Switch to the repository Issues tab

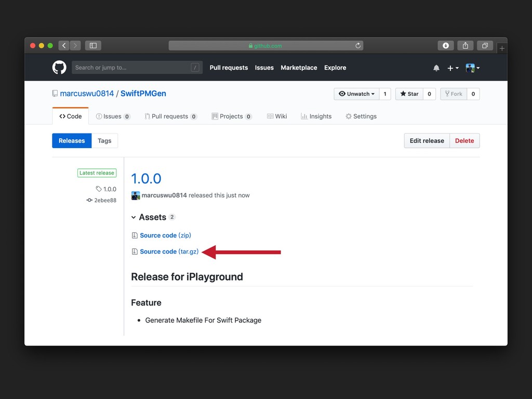click(113, 116)
